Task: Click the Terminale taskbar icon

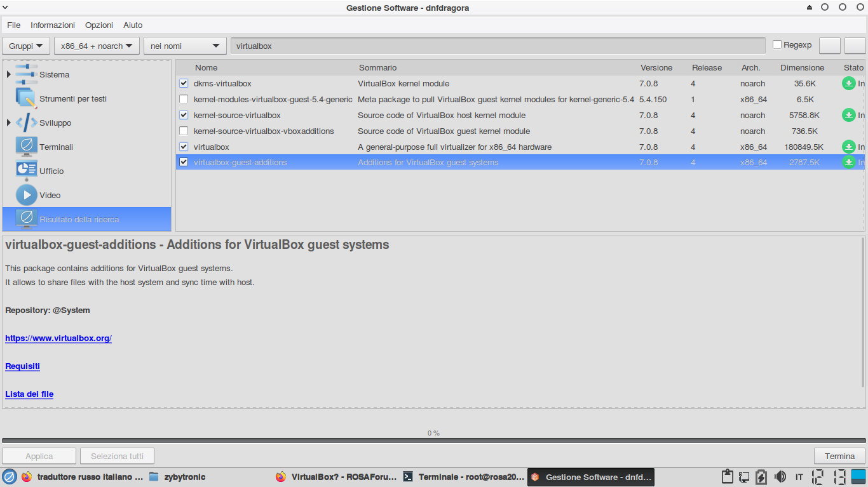Action: coord(409,477)
